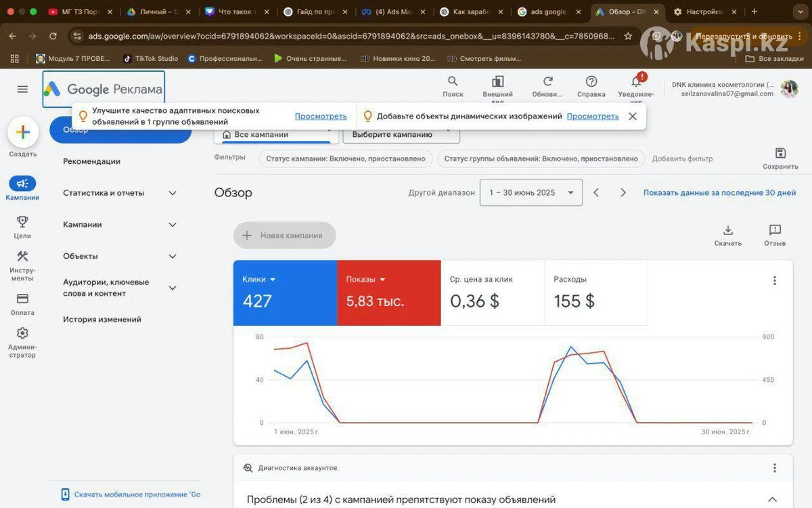Click the New campaign button
Viewport: 812px width, 508px height.
click(x=284, y=236)
